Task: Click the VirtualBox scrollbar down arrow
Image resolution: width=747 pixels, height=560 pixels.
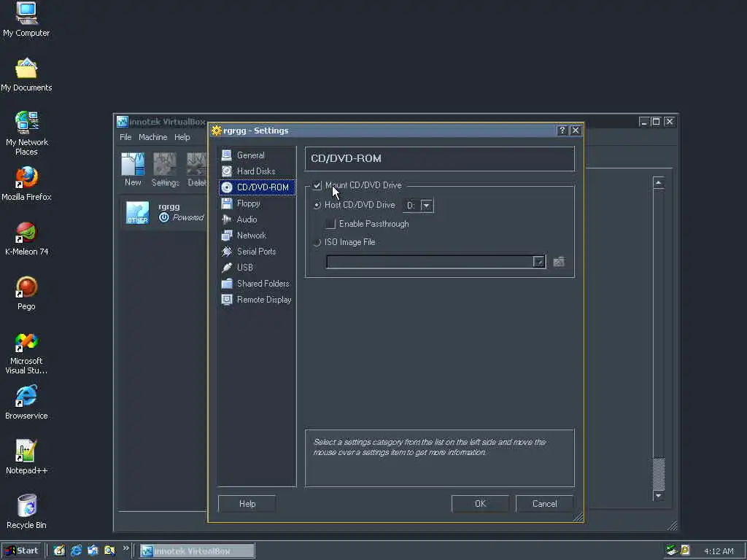Action: (659, 496)
